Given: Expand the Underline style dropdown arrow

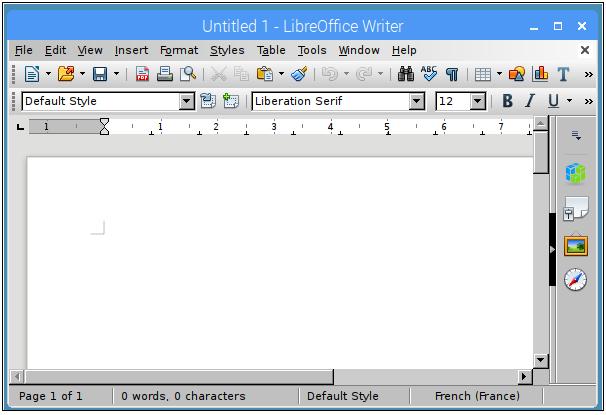Looking at the screenshot, I should coord(569,101).
